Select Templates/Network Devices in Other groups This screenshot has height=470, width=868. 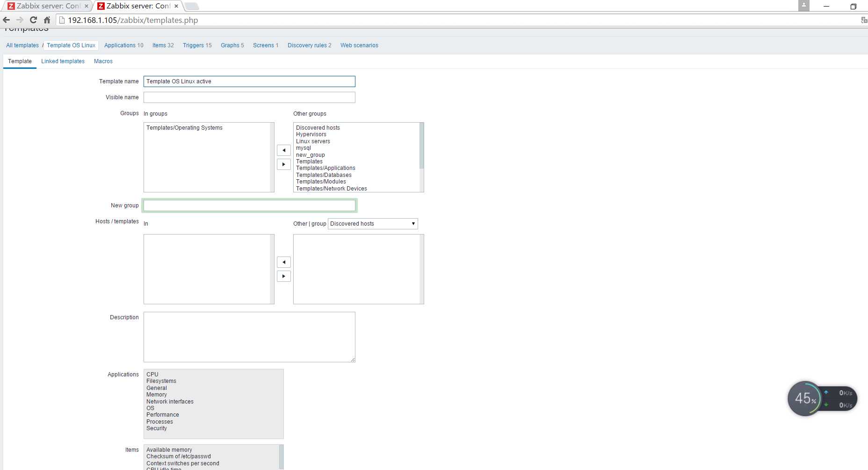pos(331,189)
